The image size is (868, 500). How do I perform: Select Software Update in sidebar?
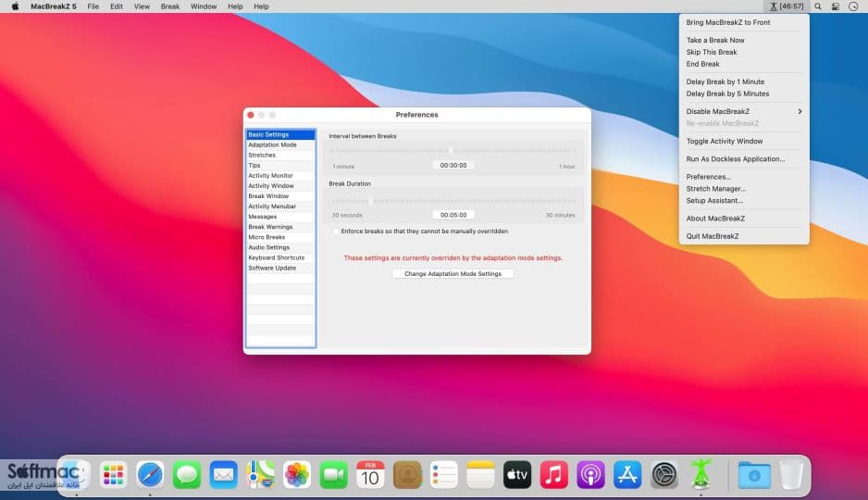coord(280,268)
